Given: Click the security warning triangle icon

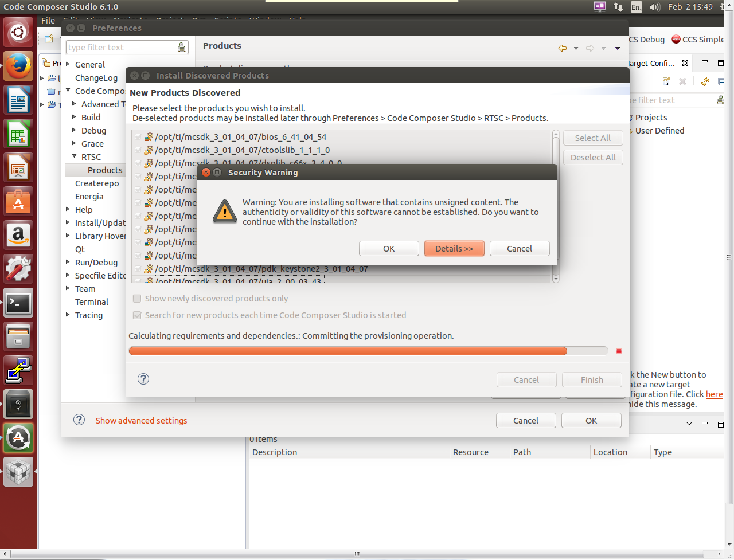Looking at the screenshot, I should click(224, 211).
